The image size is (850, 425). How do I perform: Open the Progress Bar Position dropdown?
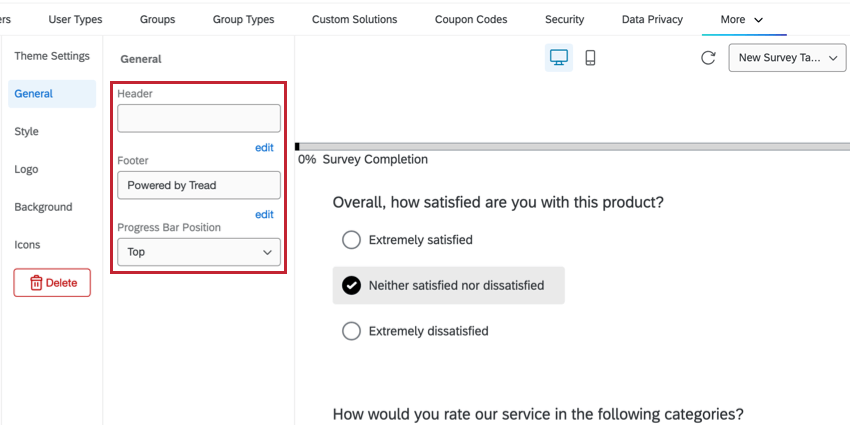coord(199,252)
